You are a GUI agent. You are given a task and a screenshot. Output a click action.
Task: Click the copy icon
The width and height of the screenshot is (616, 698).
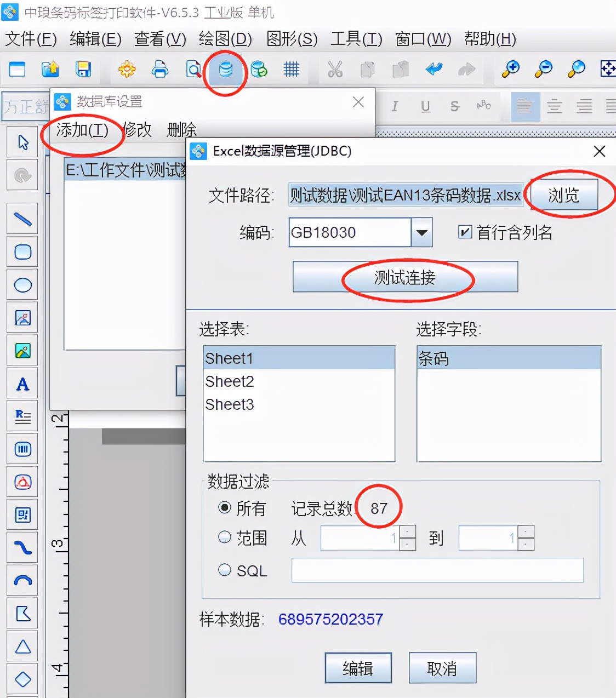368,69
